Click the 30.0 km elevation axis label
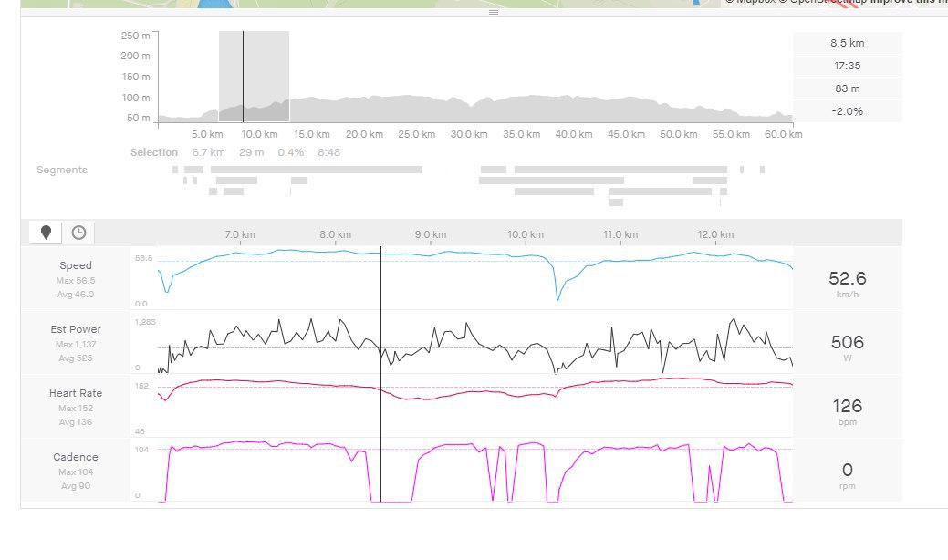This screenshot has width=948, height=560. pyautogui.click(x=469, y=134)
